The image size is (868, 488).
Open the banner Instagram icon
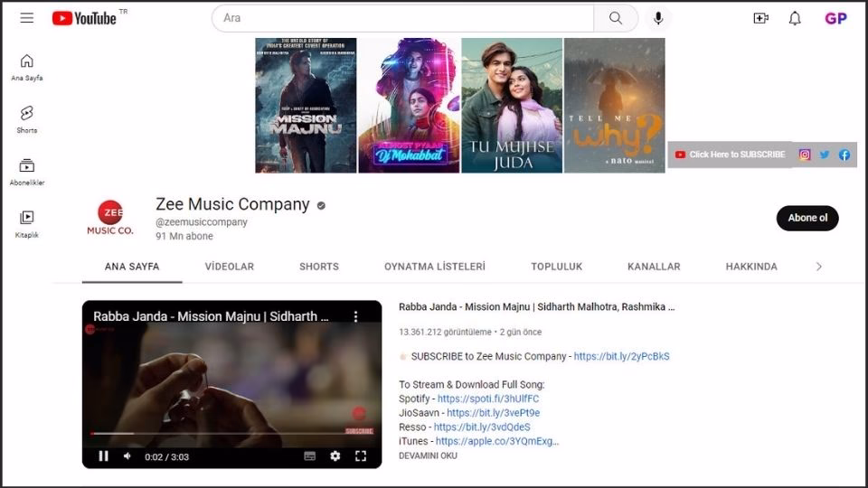[805, 155]
